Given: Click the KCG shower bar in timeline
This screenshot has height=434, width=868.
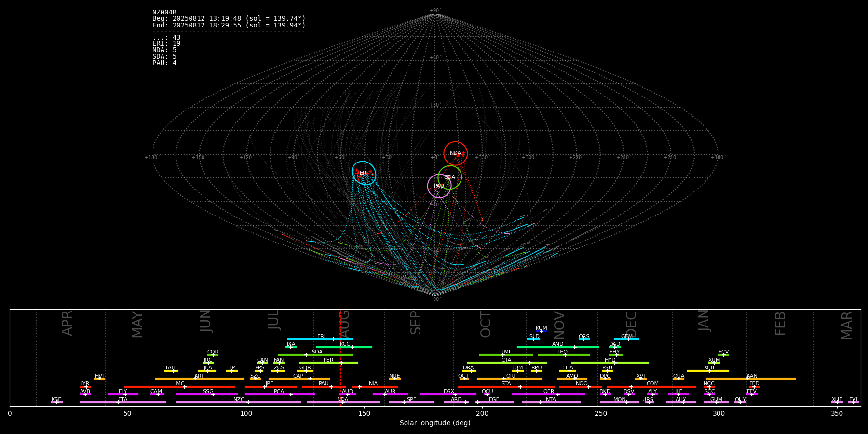Looking at the screenshot, I should pyautogui.click(x=344, y=347).
